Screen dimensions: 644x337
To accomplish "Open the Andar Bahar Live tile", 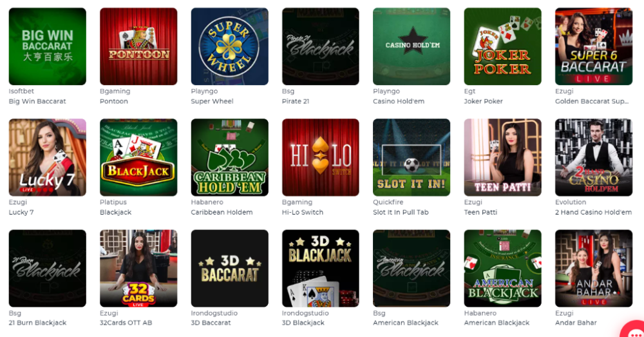I will [594, 268].
